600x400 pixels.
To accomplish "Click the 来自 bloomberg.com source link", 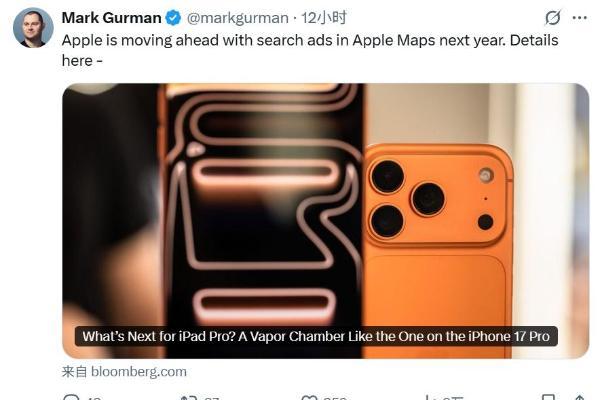I will tap(124, 372).
